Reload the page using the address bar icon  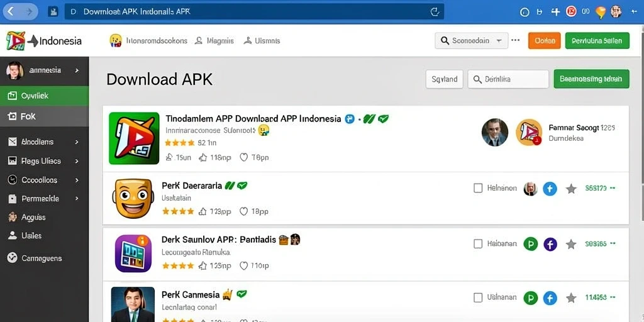point(435,12)
